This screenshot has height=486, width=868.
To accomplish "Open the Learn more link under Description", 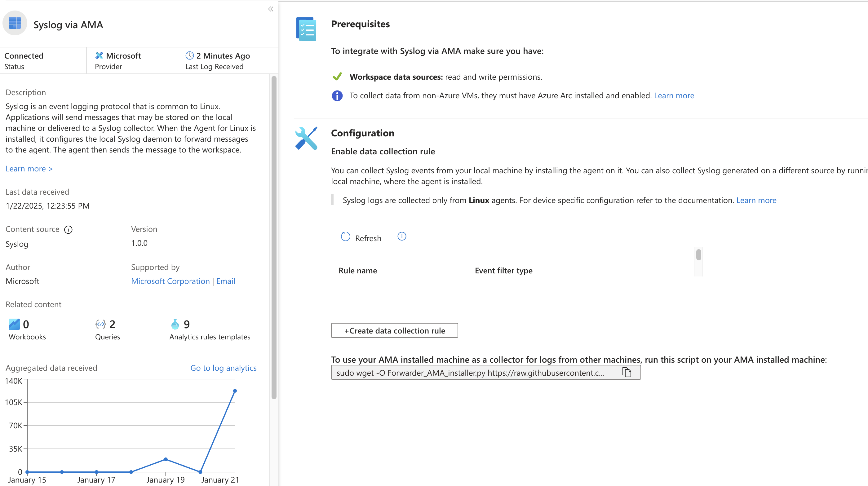I will pyautogui.click(x=29, y=169).
